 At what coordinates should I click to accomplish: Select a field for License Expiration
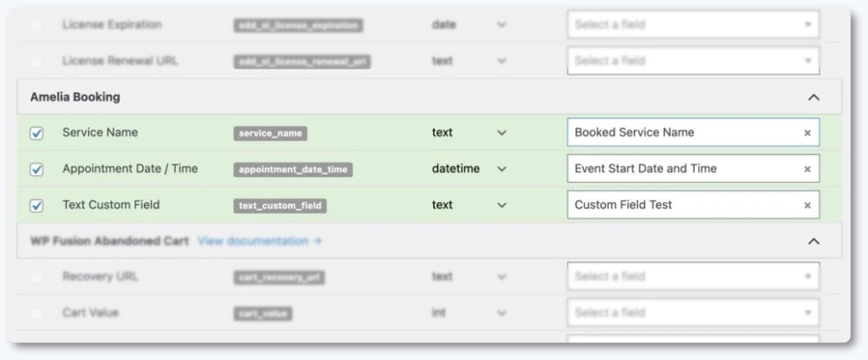pos(693,25)
